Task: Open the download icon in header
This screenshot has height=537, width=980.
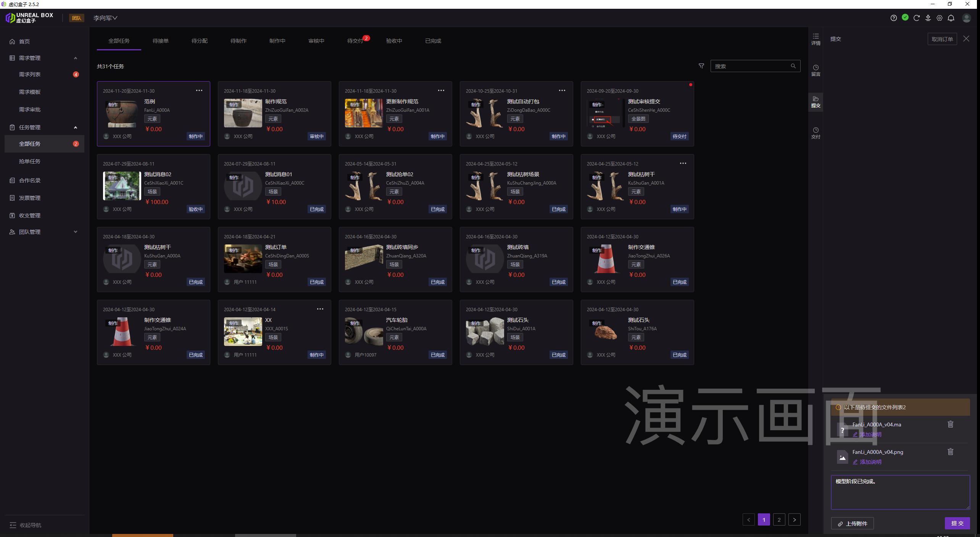Action: pyautogui.click(x=928, y=18)
